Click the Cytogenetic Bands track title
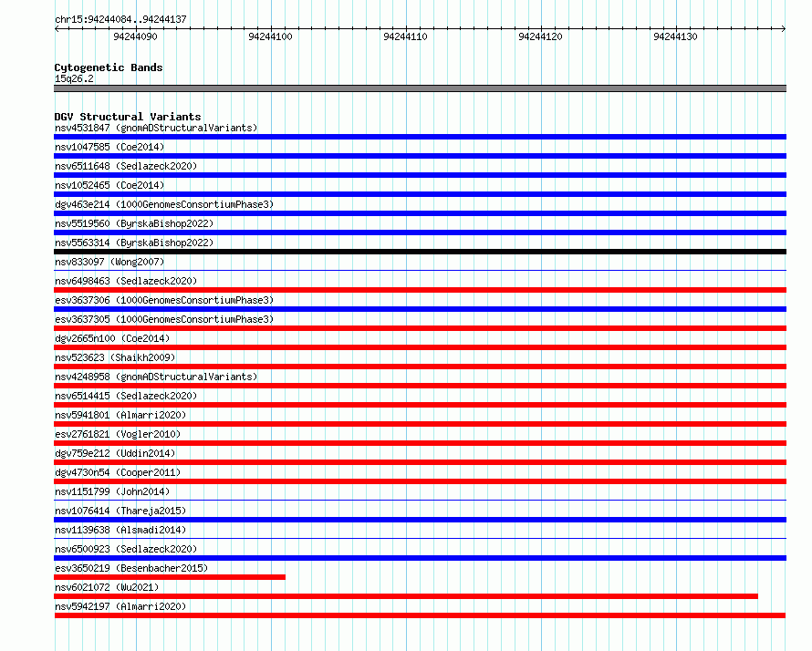The height and width of the screenshot is (651, 812). click(x=109, y=67)
